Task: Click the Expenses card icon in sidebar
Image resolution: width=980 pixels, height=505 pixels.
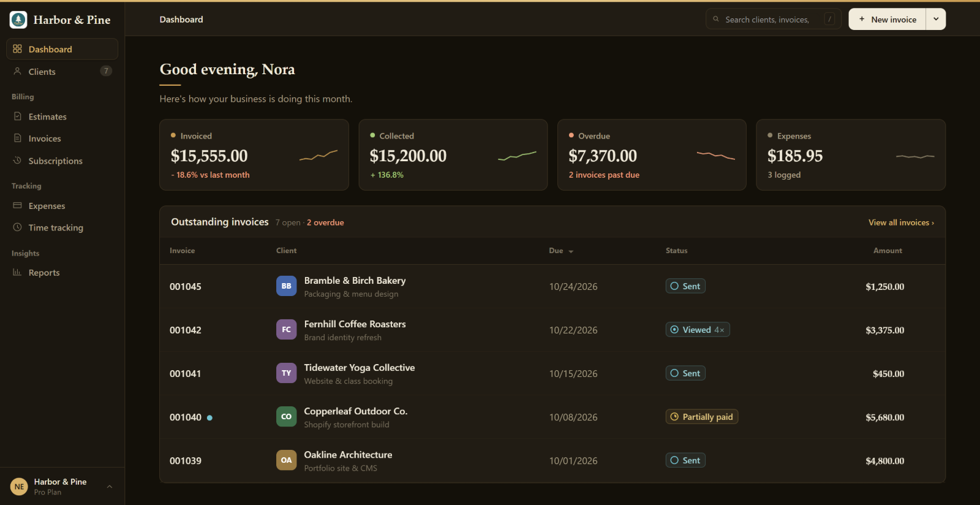Action: (x=17, y=205)
